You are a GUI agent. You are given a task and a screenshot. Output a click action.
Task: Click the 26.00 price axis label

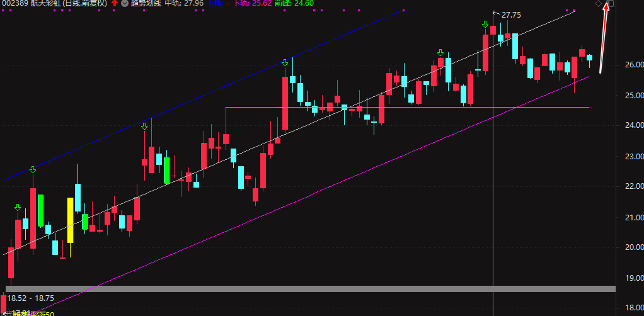point(634,65)
